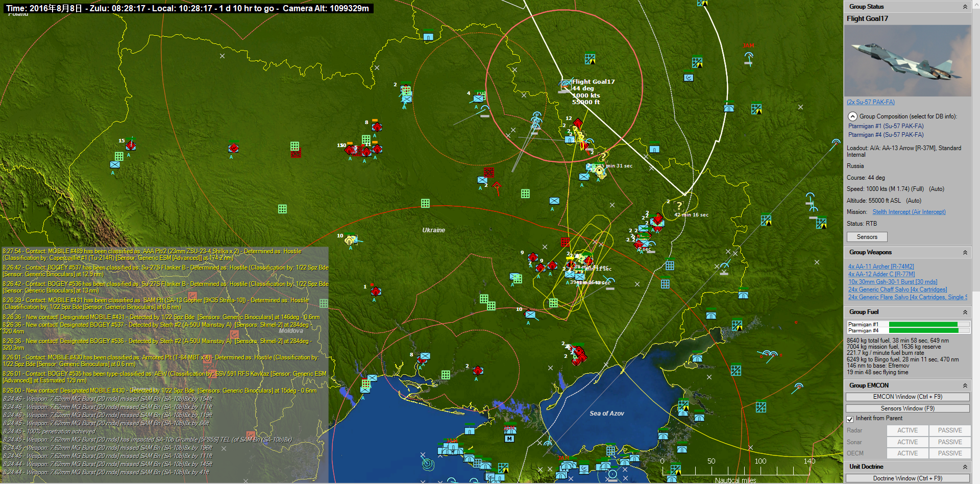Click the unknown contact showing 42 min 16 sec
The image size is (980, 484).
click(679, 206)
